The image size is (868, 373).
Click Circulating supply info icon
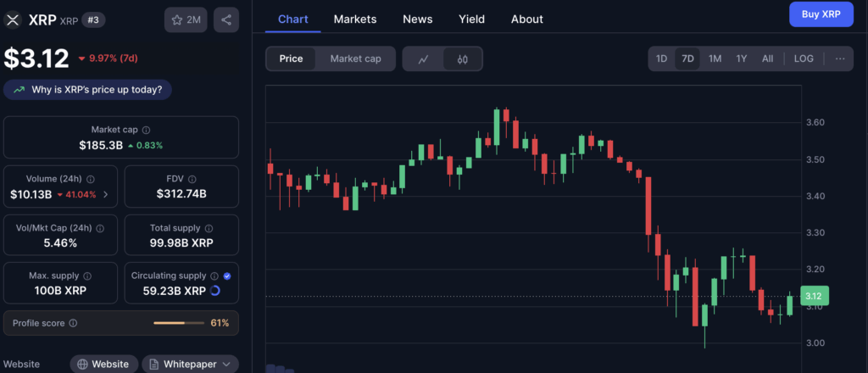pos(214,276)
